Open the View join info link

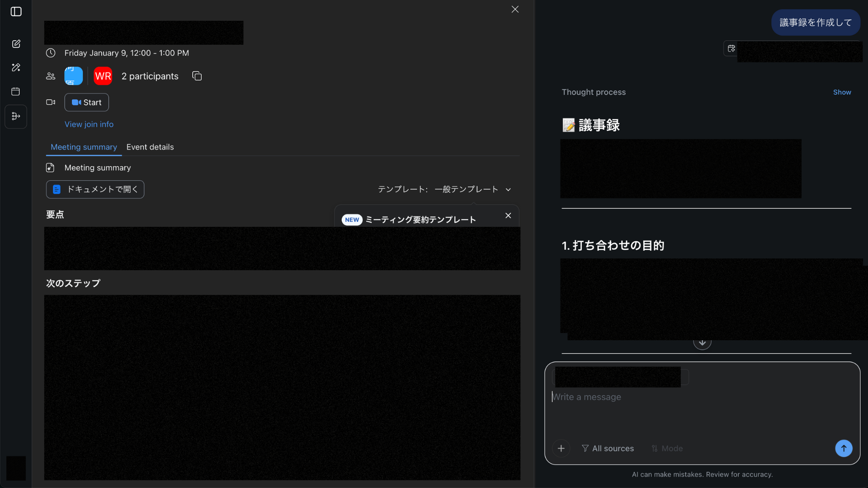point(89,124)
